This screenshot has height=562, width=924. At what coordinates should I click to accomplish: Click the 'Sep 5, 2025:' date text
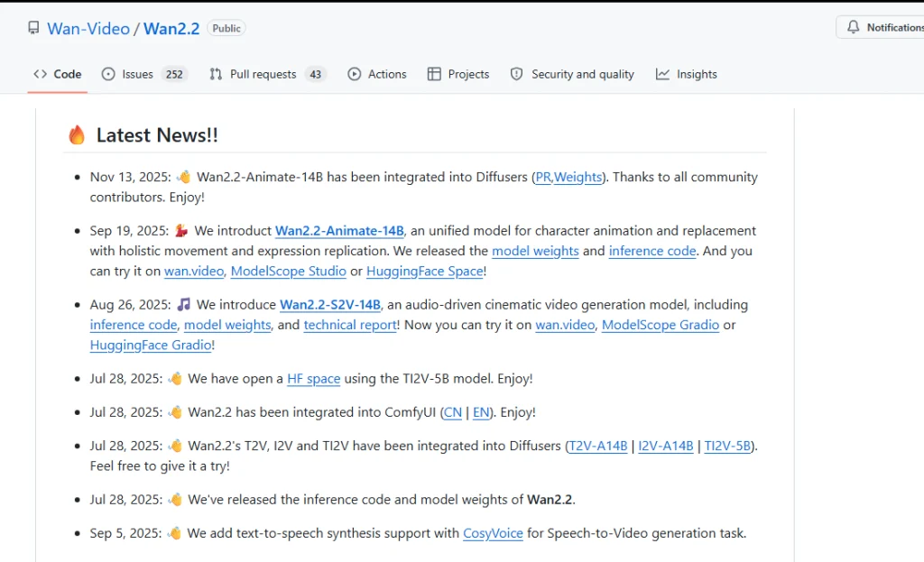(126, 533)
